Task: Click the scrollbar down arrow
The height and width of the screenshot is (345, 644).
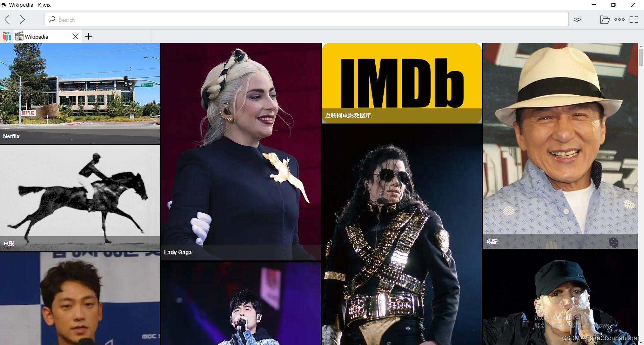Action: tap(641, 343)
